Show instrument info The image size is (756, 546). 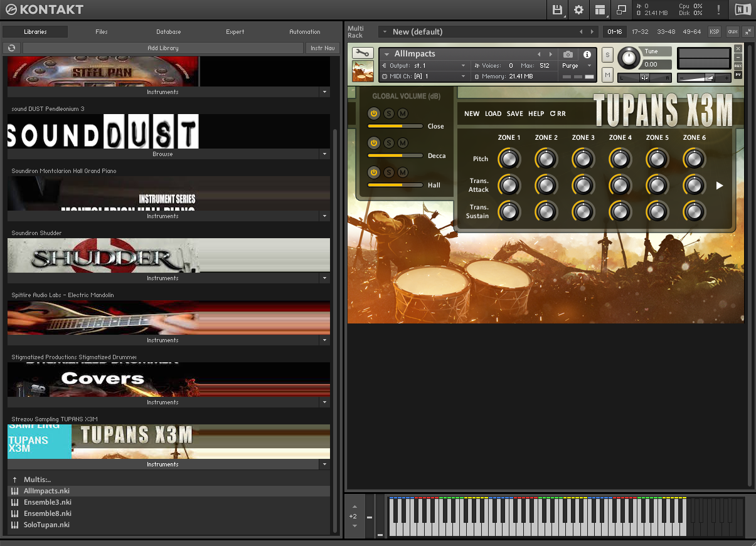click(587, 55)
